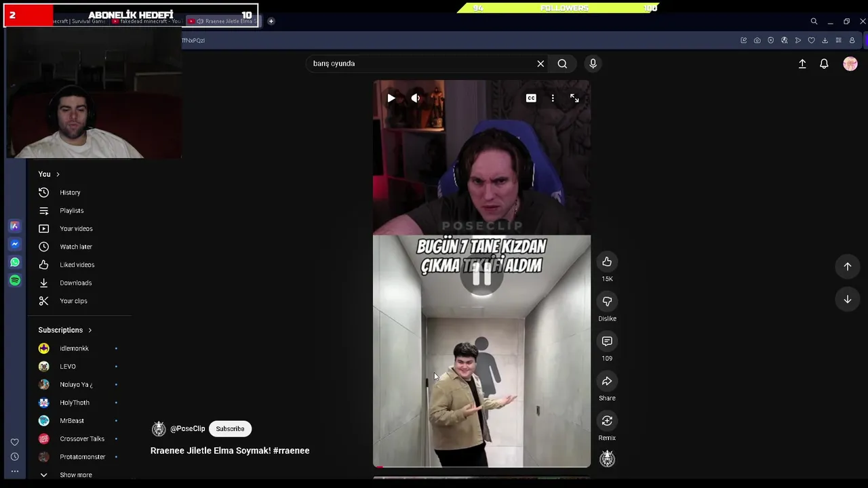Image resolution: width=868 pixels, height=488 pixels.
Task: Open Opera sidebar three-dot setup menu
Action: click(15, 472)
